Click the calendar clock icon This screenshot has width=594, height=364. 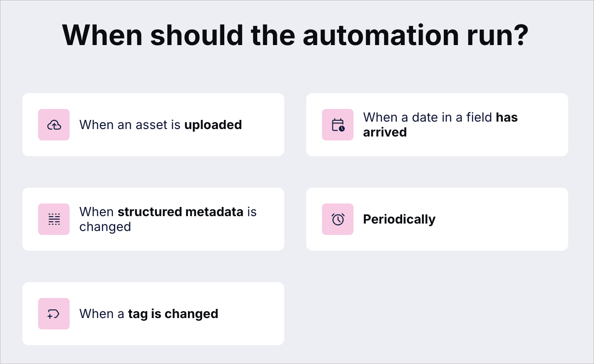338,125
